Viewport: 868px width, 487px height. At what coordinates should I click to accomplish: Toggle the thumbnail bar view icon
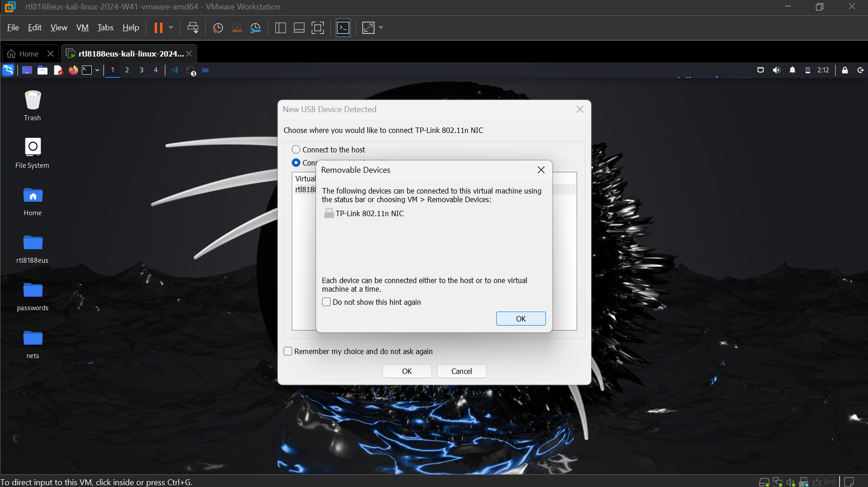pos(299,28)
